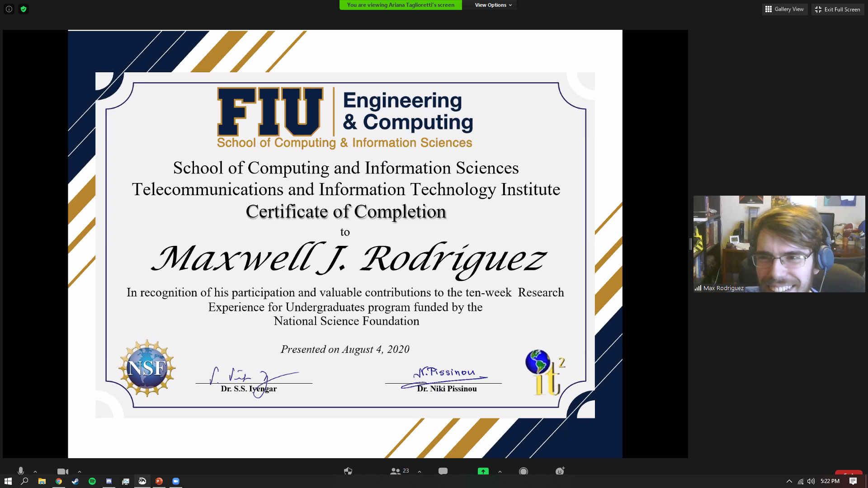Open the Reactions emoji menu
Image resolution: width=868 pixels, height=488 pixels.
(560, 471)
